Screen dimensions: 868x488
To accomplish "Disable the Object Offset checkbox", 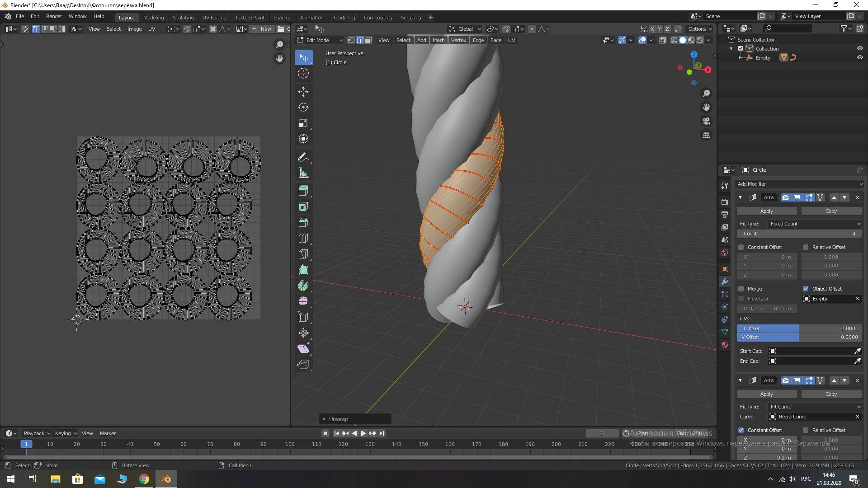I will 806,289.
